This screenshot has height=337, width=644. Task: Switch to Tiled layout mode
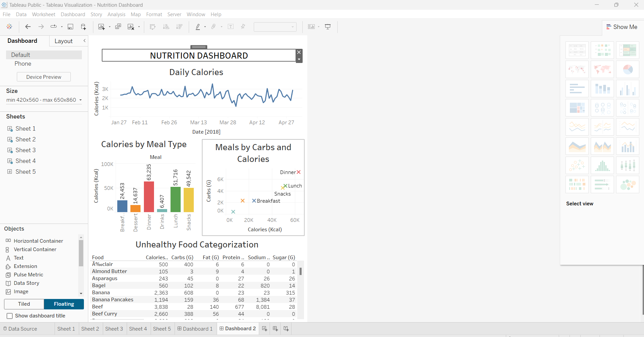coord(24,304)
